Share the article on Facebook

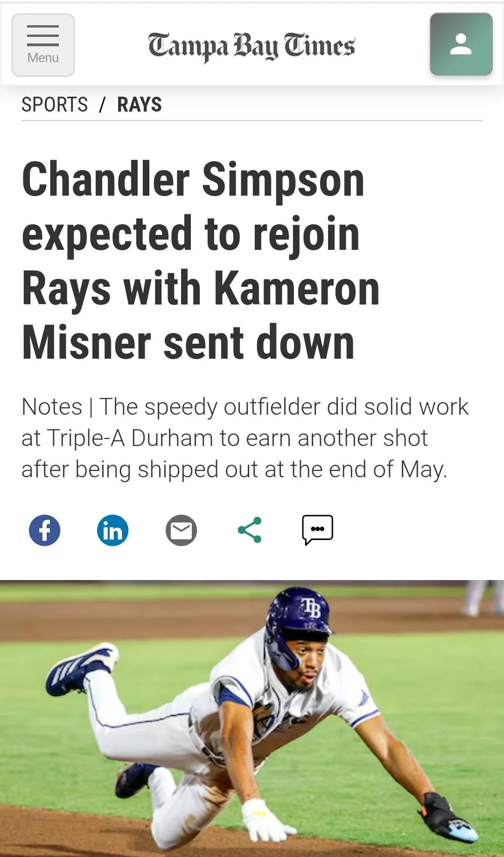44,531
